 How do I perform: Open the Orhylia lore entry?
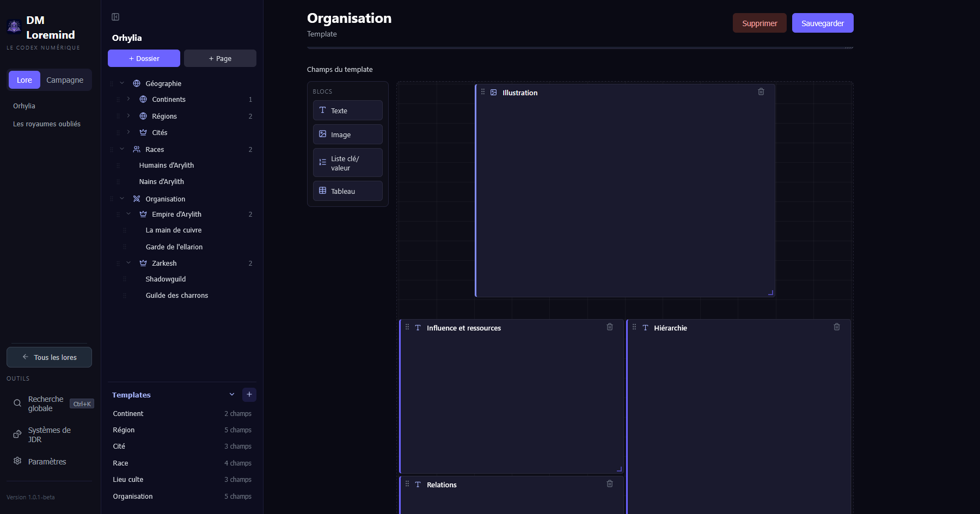point(24,106)
